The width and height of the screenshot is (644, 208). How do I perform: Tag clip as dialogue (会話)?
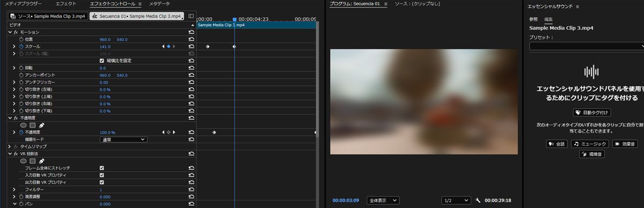click(557, 144)
